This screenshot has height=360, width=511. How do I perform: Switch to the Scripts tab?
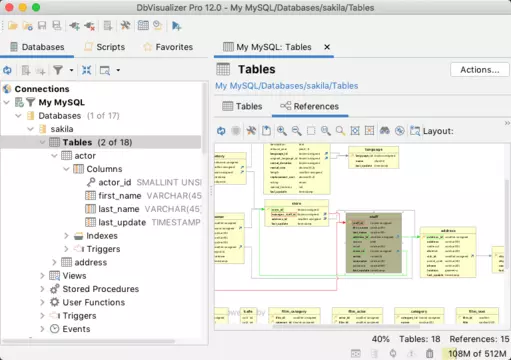pyautogui.click(x=105, y=47)
